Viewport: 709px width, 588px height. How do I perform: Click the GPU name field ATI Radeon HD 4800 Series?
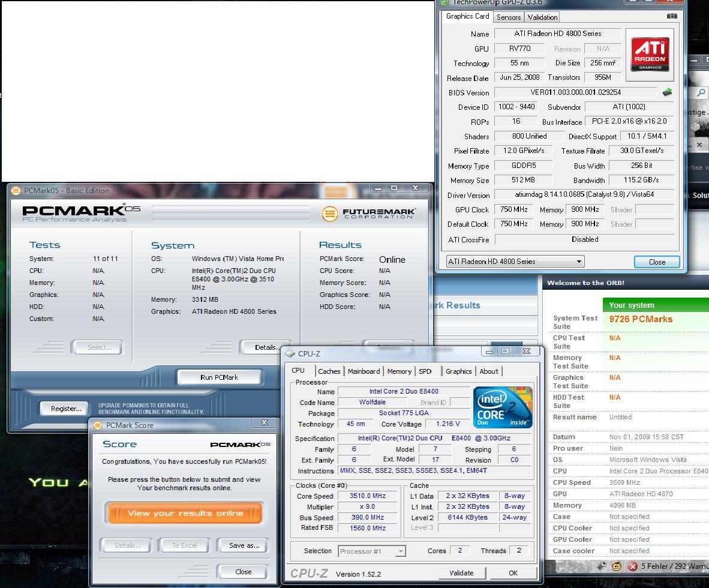pyautogui.click(x=557, y=34)
